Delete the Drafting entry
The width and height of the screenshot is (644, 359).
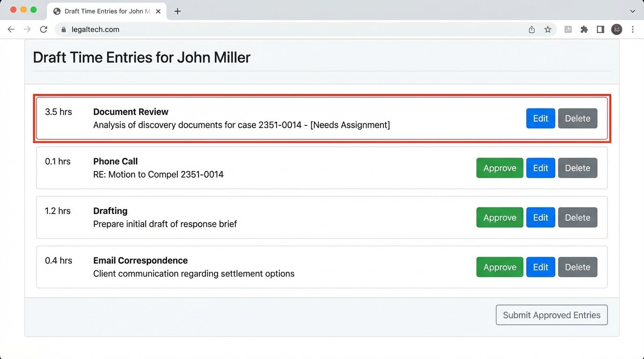point(578,217)
